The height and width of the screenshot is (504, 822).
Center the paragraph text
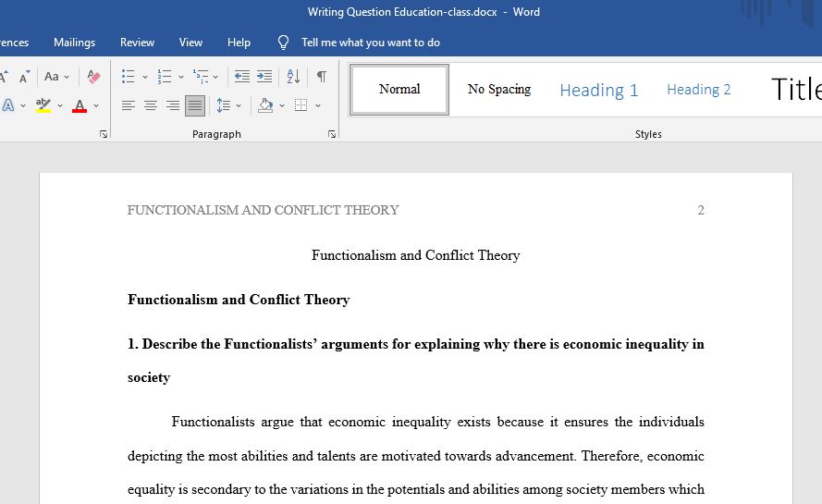point(151,105)
